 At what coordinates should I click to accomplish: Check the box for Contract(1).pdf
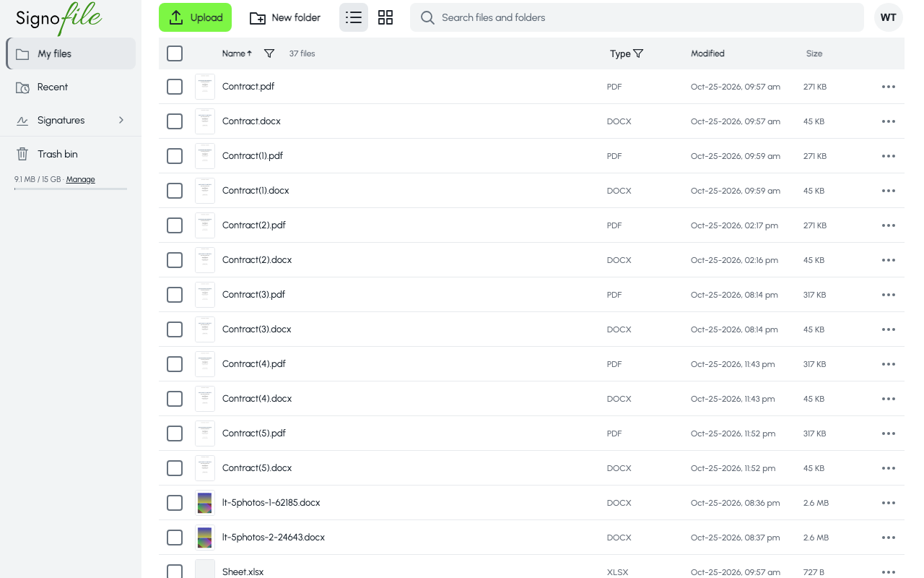[175, 156]
